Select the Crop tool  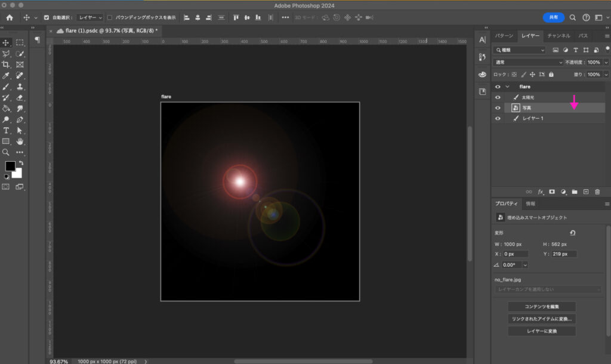click(6, 64)
